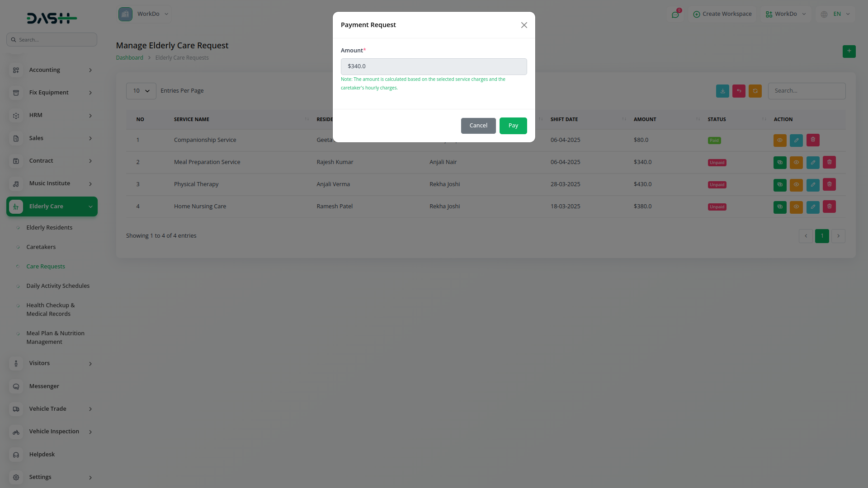The height and width of the screenshot is (488, 868).
Task: Open the EN language dropdown
Action: pos(836,14)
